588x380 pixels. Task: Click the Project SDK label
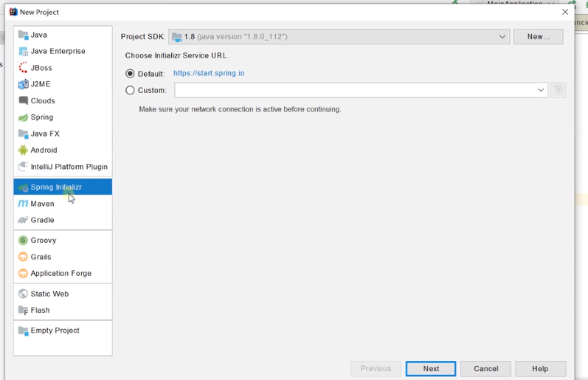143,37
